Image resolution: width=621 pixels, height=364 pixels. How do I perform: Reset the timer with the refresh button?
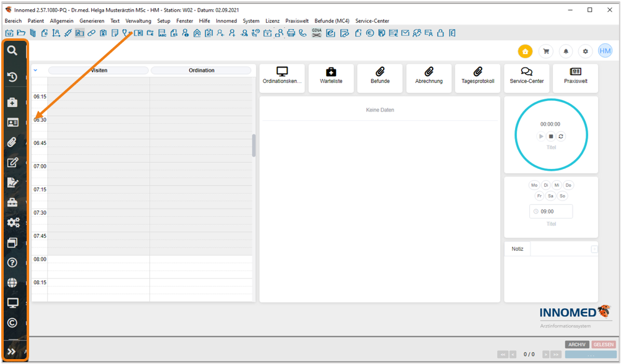click(561, 136)
